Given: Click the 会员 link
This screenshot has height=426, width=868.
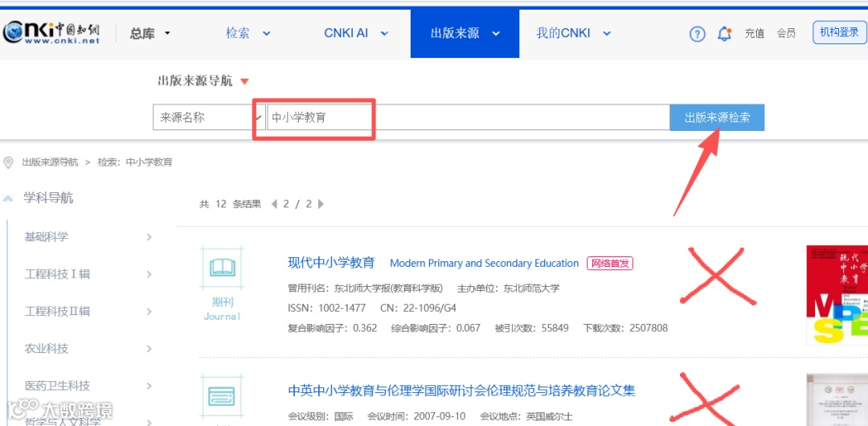Looking at the screenshot, I should (x=786, y=34).
